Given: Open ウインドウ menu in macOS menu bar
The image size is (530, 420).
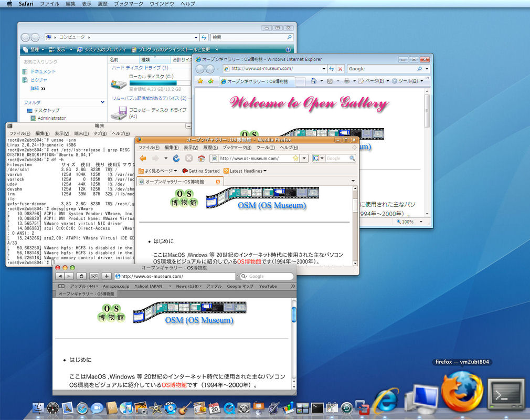Looking at the screenshot, I should [162, 4].
